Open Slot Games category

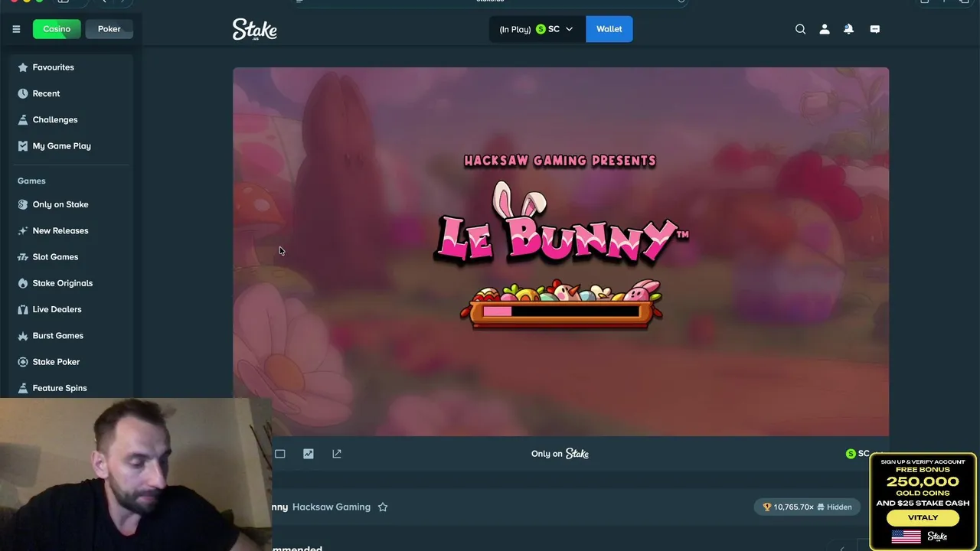click(72, 256)
